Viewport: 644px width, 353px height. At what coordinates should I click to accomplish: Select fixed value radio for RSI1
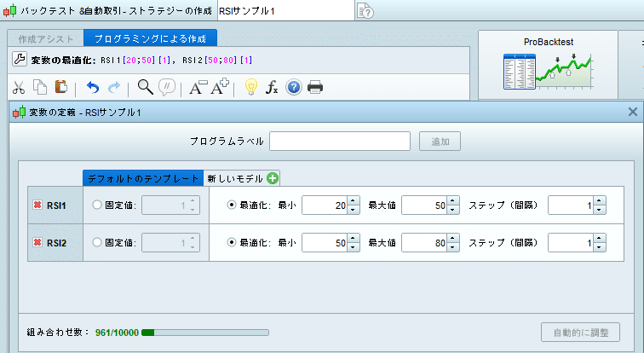[x=97, y=205]
